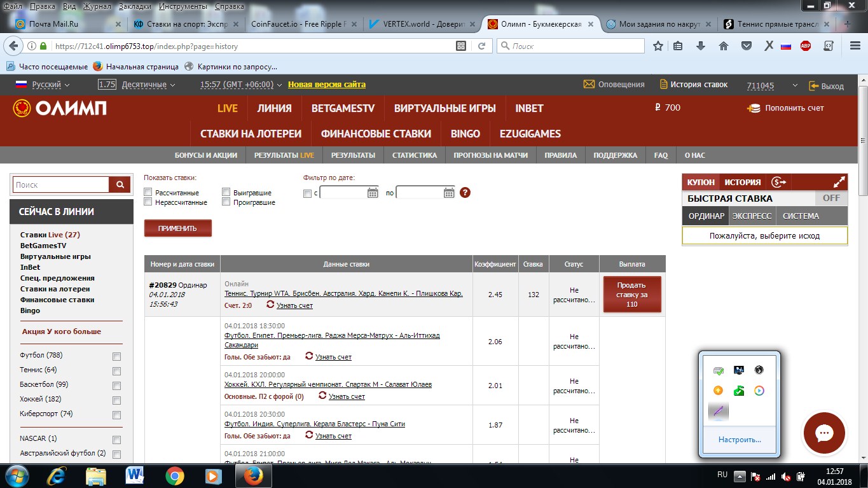Open the live chat bubble
The image size is (868, 488).
(x=824, y=433)
